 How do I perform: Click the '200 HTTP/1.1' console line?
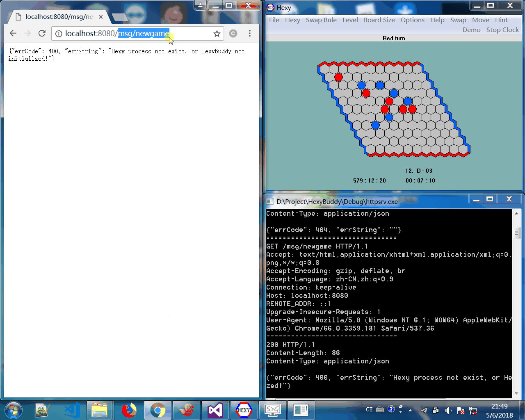290,345
